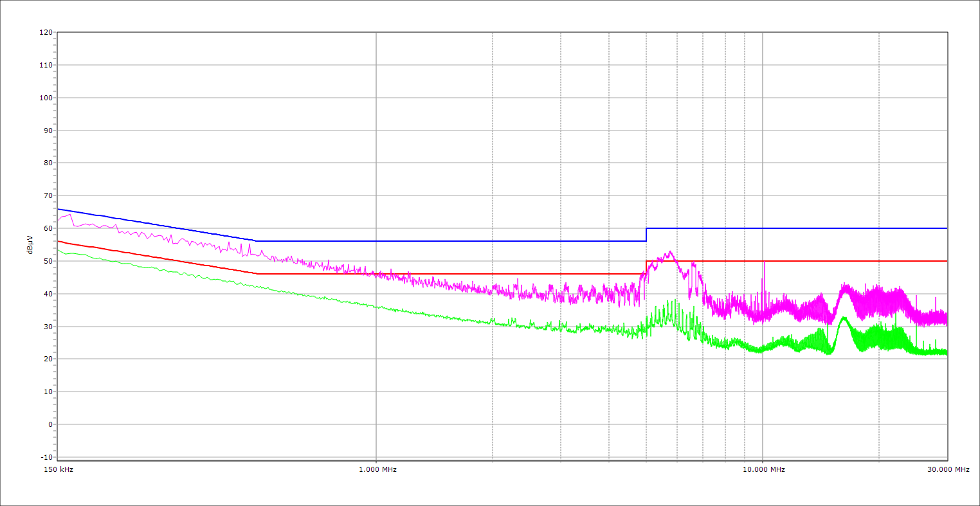The width and height of the screenshot is (980, 506).
Task: Select the -10 value on the Y axis
Action: click(46, 457)
